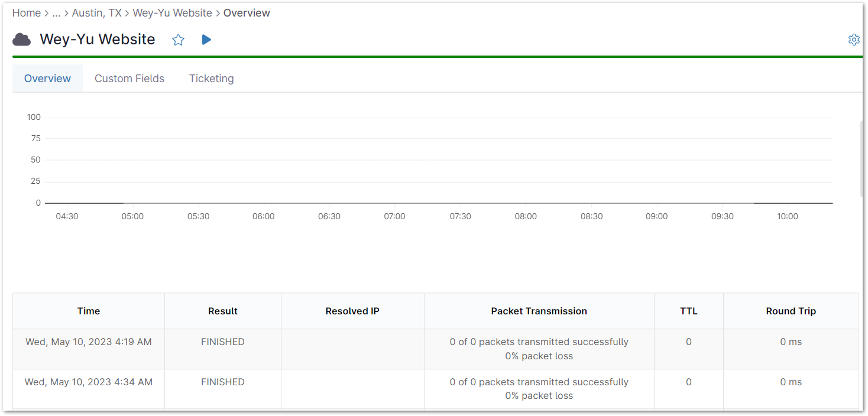Expand the collapsed breadcrumb ellipsis
The height and width of the screenshot is (416, 868).
56,12
